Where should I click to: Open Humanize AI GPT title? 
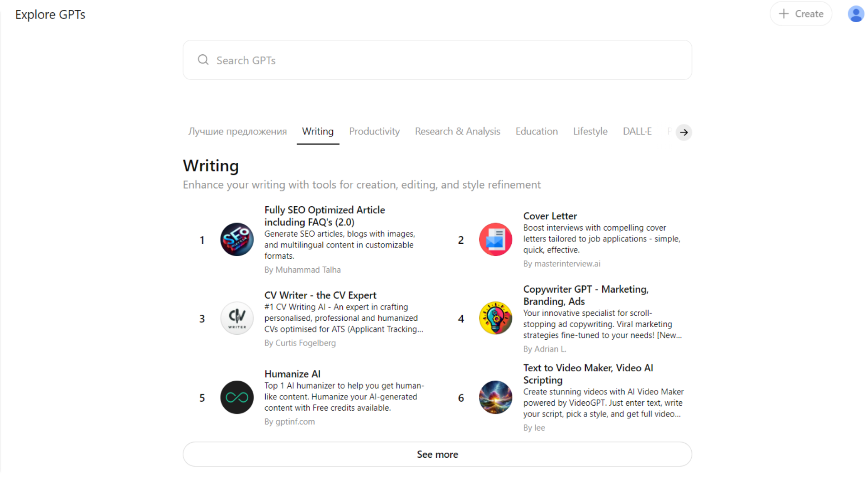coord(292,374)
